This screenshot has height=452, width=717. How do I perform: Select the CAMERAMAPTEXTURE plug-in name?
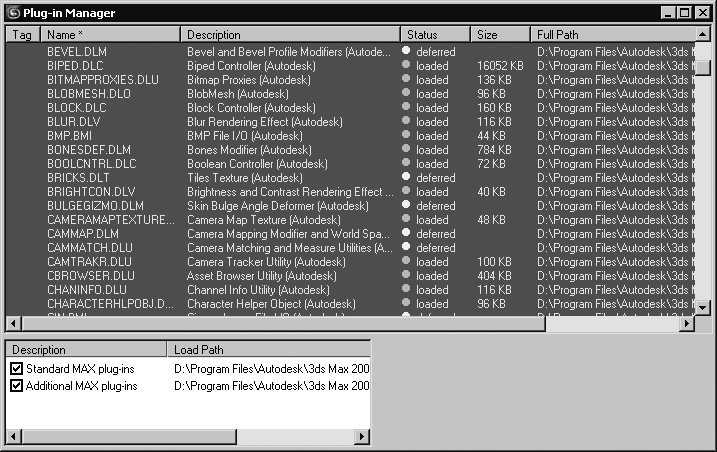[x=111, y=220]
